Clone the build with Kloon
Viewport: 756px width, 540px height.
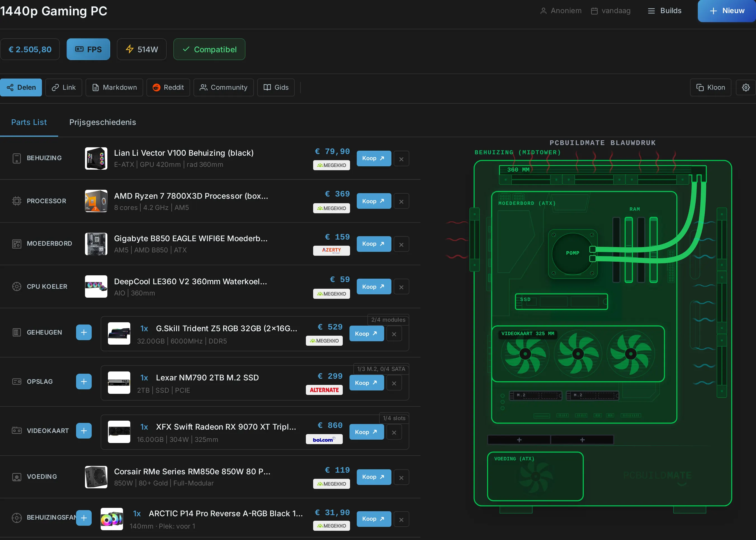point(710,87)
